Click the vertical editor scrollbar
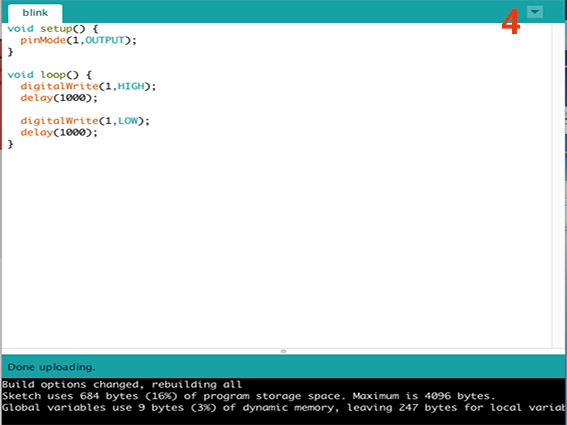 (557, 185)
